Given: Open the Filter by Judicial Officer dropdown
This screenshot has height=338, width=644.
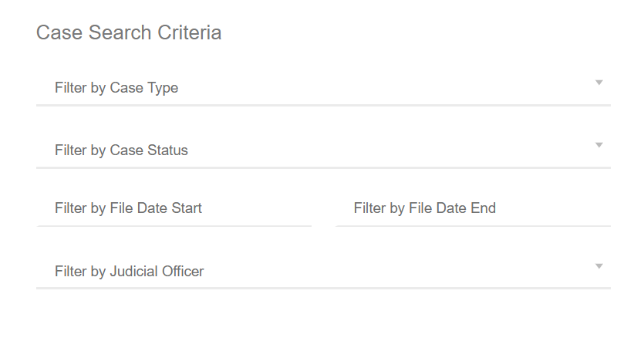Looking at the screenshot, I should pos(323,272).
